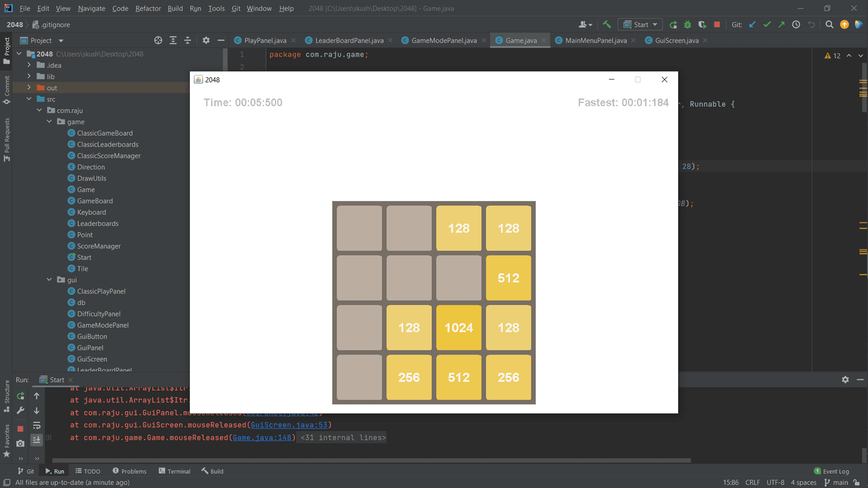This screenshot has height=488, width=868.
Task: Click the 256 tile left of the bottom-row 512
Action: click(409, 377)
